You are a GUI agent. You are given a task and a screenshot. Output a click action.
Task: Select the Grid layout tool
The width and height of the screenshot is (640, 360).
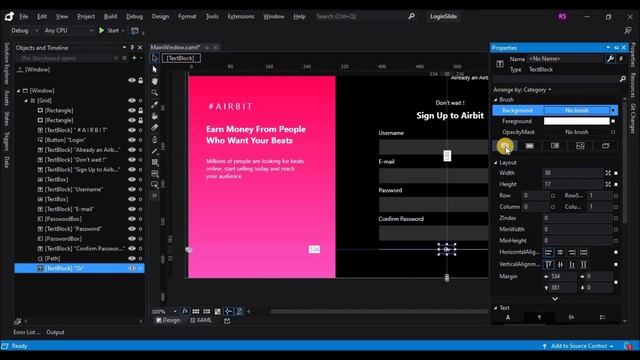point(155,162)
